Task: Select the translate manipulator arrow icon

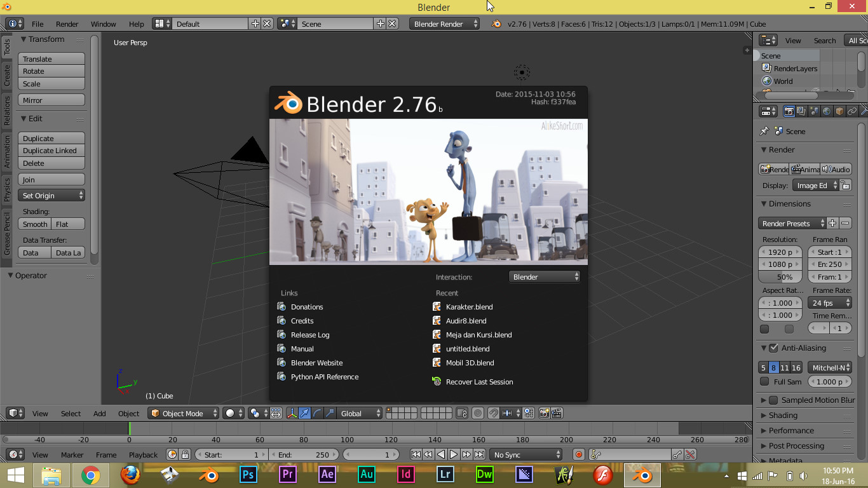Action: pos(304,413)
